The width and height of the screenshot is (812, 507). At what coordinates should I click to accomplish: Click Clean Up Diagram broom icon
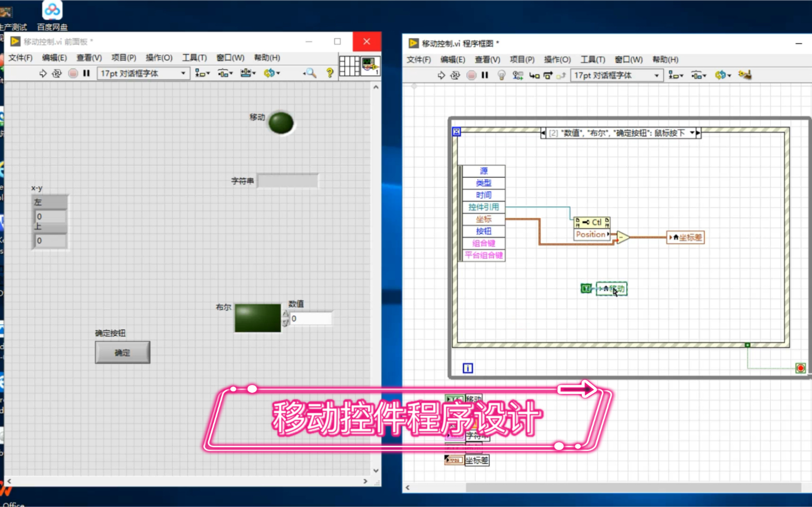click(x=745, y=75)
